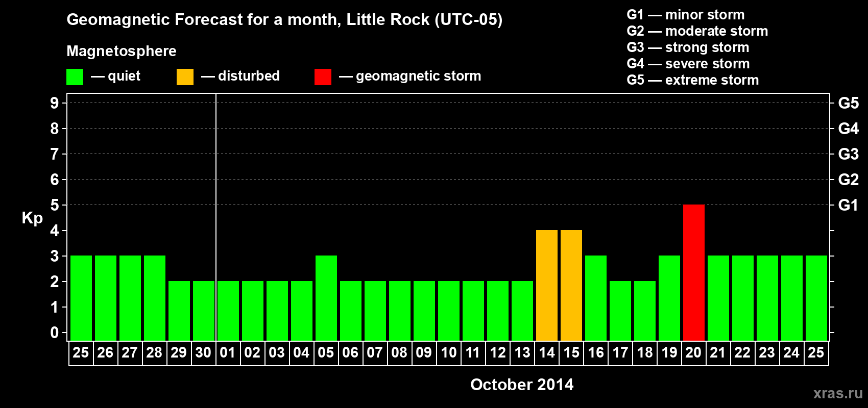Click the chart title mentioning Little Rock
868x408 pixels.
[284, 19]
